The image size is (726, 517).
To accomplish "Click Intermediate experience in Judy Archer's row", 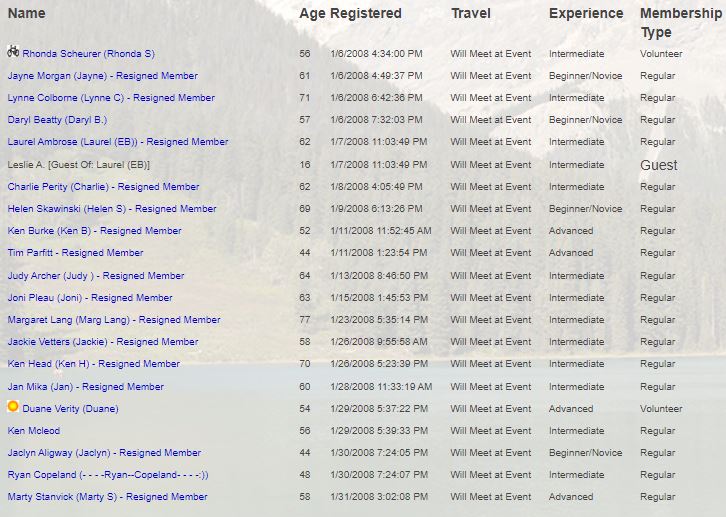I will pos(576,276).
